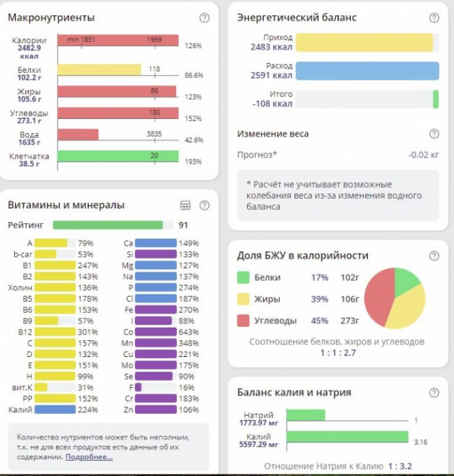This screenshot has height=476, width=454.
Task: Click help icon in Энергетический баланс
Action: click(x=434, y=18)
